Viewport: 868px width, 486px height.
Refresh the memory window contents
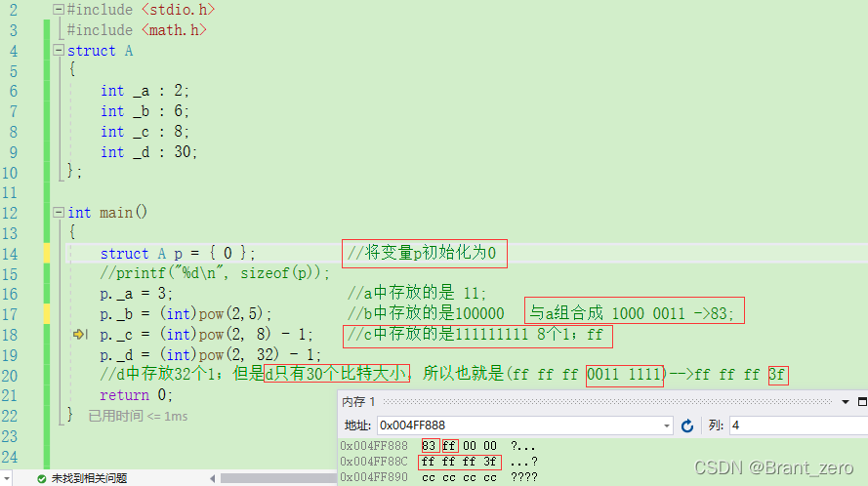687,425
